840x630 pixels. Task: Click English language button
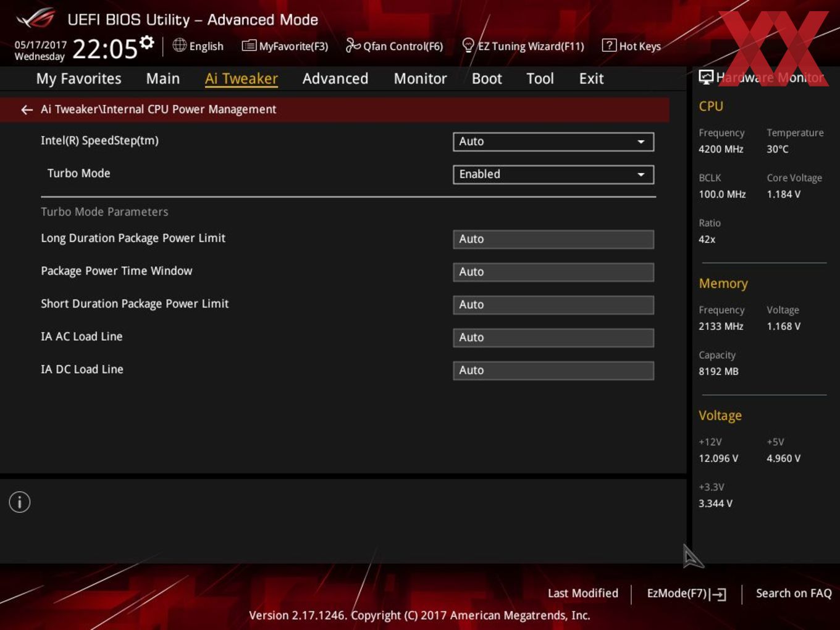click(206, 46)
